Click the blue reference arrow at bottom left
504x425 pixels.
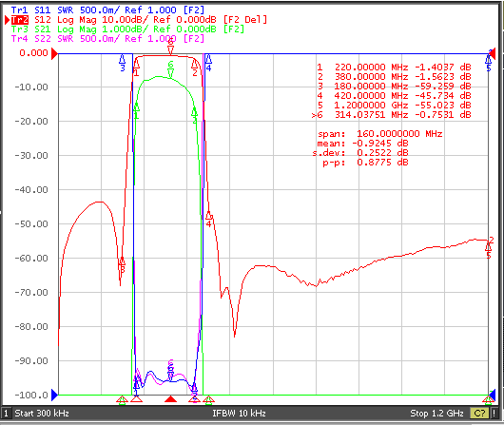54,395
